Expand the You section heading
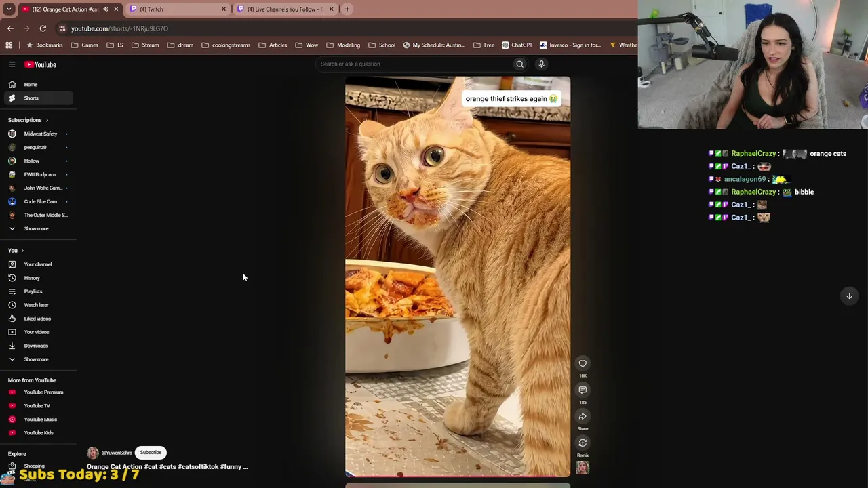Screen dimensions: 868x488 (x=16, y=251)
